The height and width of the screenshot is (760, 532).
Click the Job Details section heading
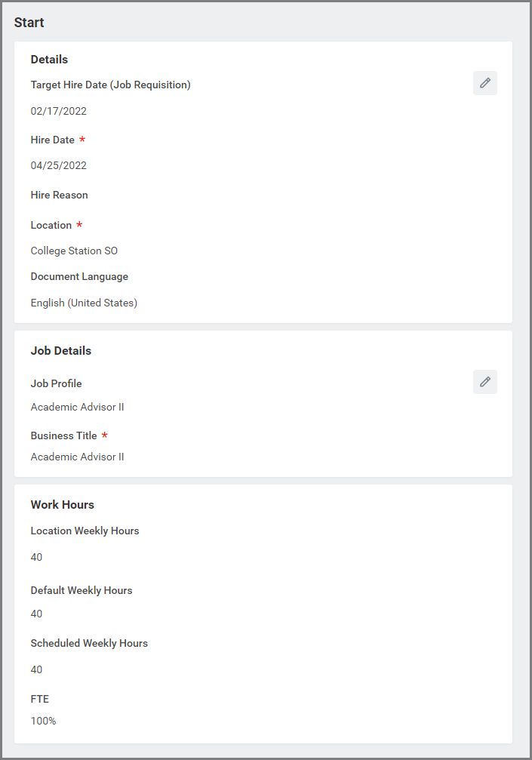click(x=60, y=351)
